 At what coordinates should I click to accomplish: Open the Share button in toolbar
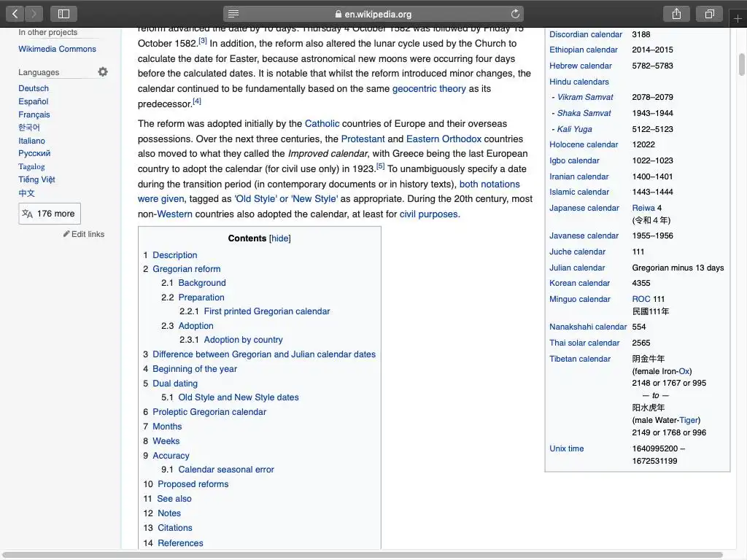[676, 14]
